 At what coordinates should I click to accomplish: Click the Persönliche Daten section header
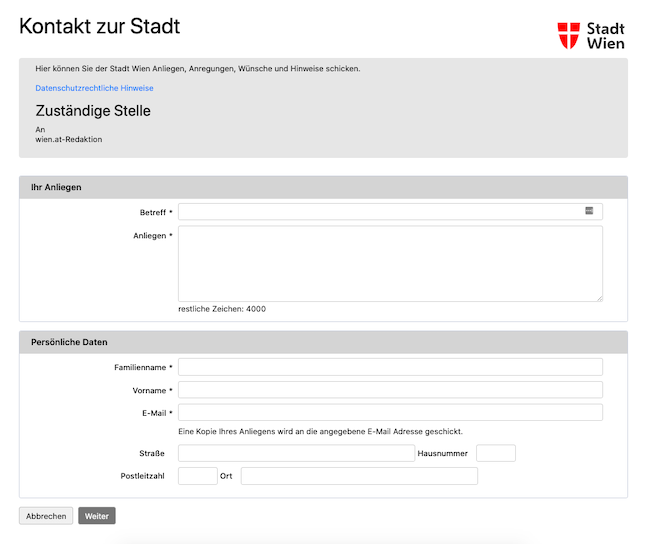[323, 342]
